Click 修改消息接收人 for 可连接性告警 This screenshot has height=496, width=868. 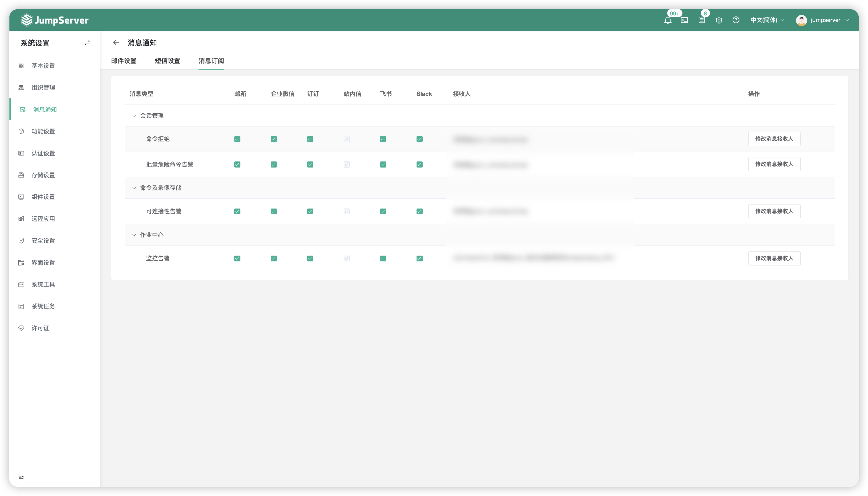[774, 211]
